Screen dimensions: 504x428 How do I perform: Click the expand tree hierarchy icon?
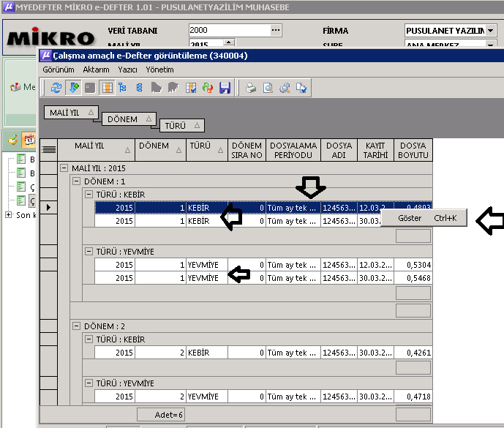point(122,88)
